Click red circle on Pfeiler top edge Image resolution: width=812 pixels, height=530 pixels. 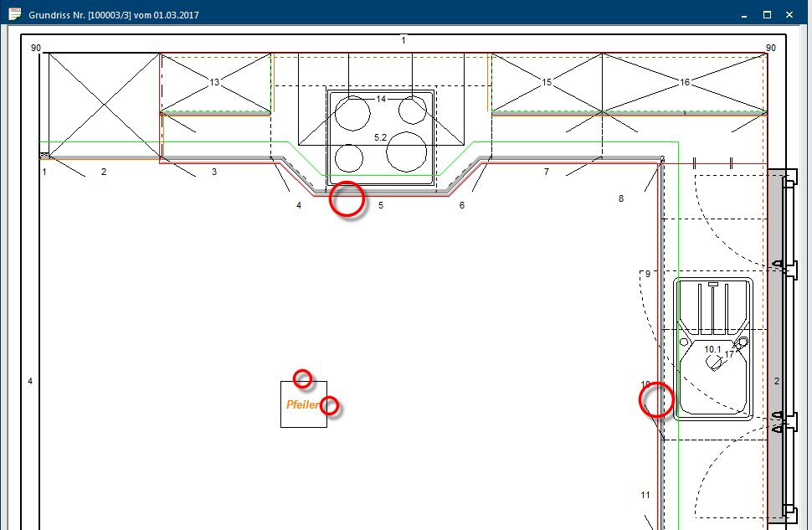[x=302, y=378]
